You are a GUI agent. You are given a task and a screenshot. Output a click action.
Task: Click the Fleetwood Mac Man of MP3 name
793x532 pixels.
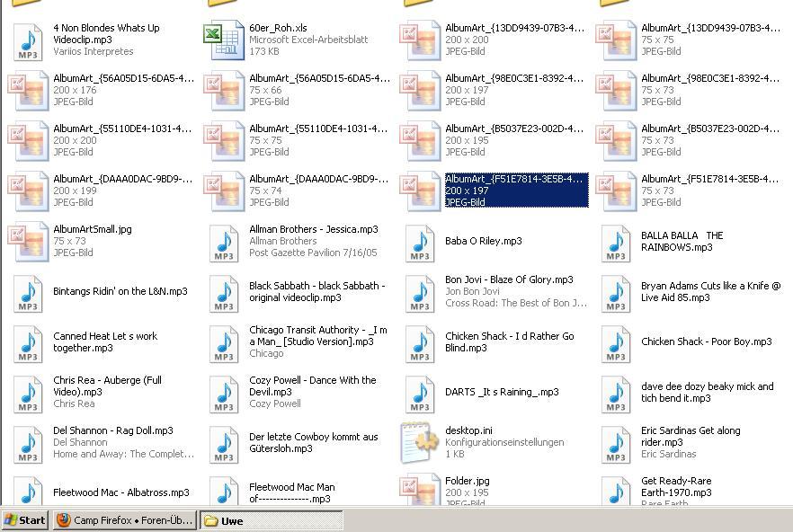click(x=292, y=492)
